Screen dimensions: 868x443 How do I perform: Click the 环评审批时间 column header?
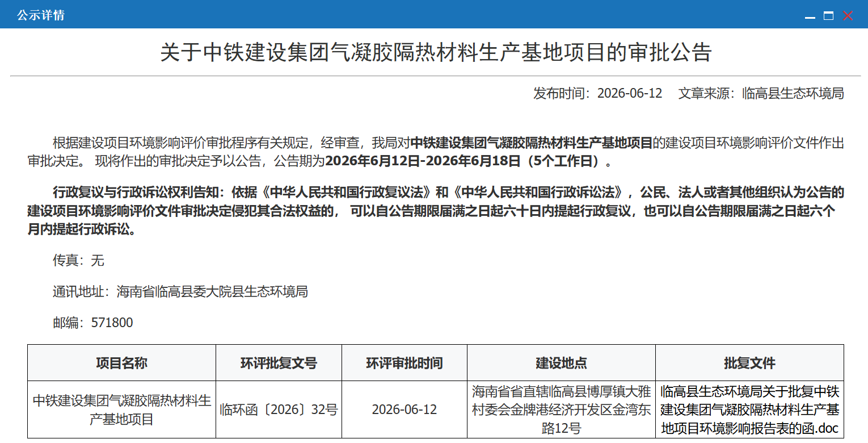tap(404, 363)
